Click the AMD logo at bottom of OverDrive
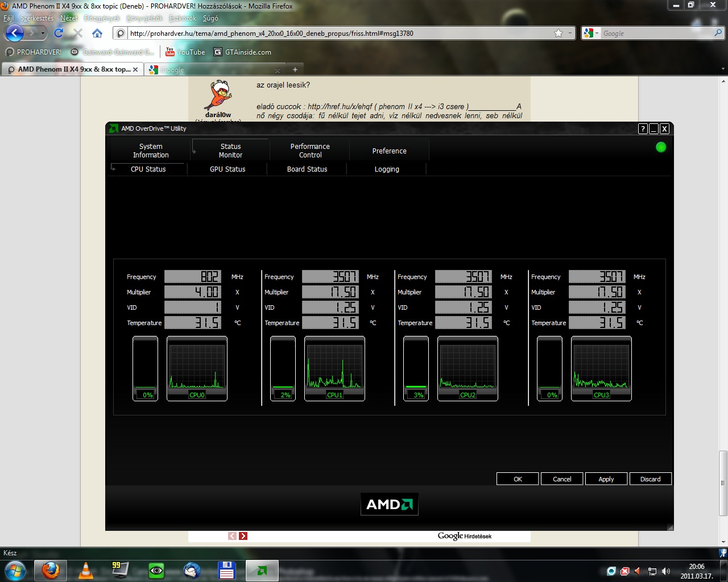Screen dimensions: 728x582 click(390, 504)
